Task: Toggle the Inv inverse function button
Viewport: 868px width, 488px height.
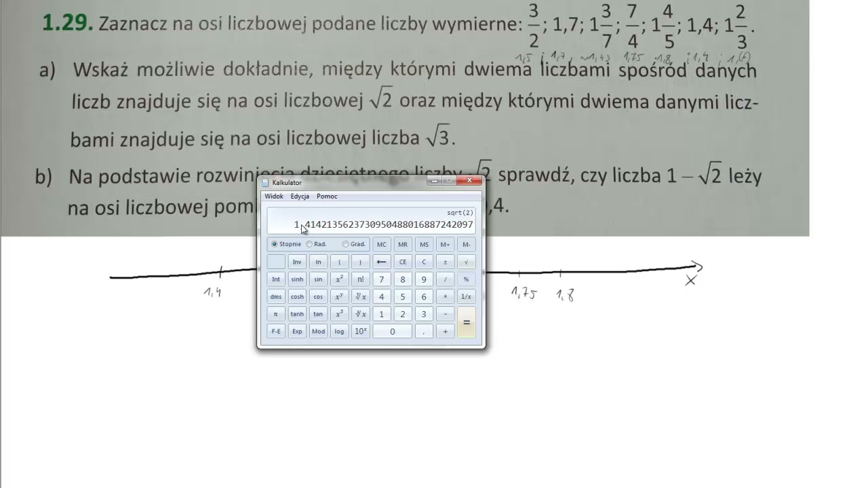Action: [x=297, y=262]
